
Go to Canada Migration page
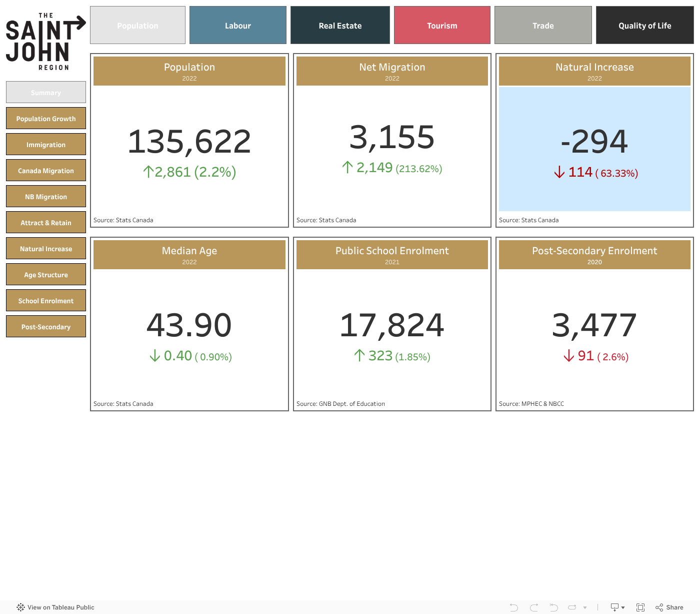tap(46, 170)
